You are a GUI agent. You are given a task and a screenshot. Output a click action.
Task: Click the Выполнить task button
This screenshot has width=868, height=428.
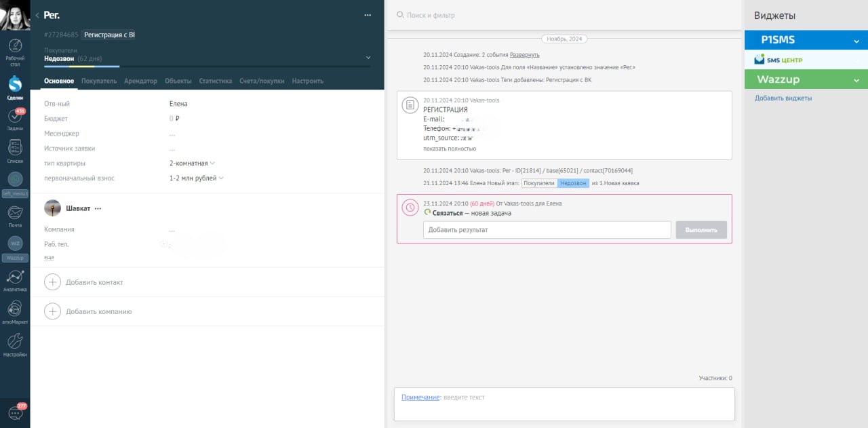click(701, 230)
